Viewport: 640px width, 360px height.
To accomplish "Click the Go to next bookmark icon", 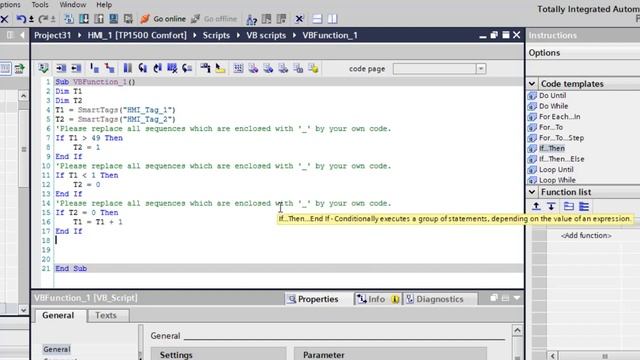I will tap(142, 68).
